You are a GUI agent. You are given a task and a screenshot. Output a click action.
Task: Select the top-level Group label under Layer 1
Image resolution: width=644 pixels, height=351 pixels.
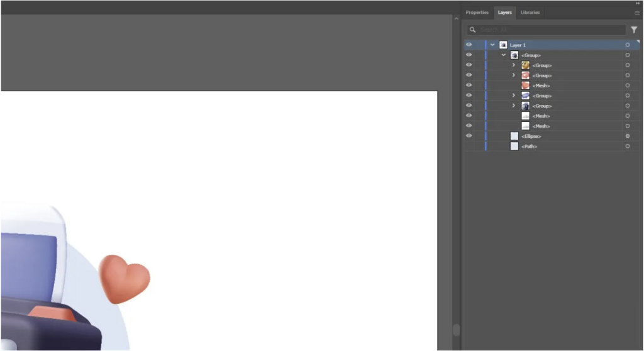click(531, 55)
